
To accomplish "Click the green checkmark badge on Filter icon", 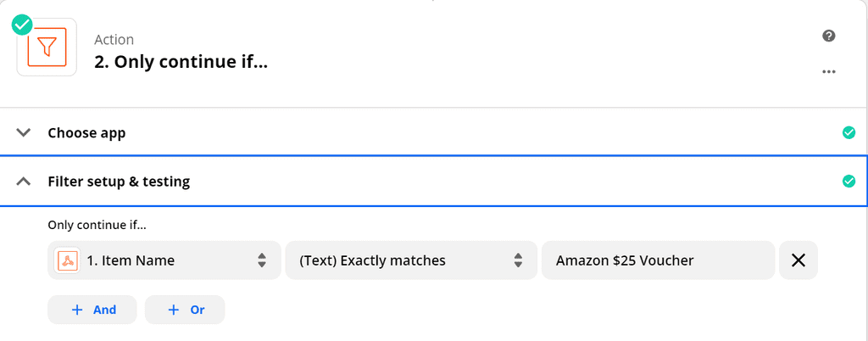I will tap(22, 25).
